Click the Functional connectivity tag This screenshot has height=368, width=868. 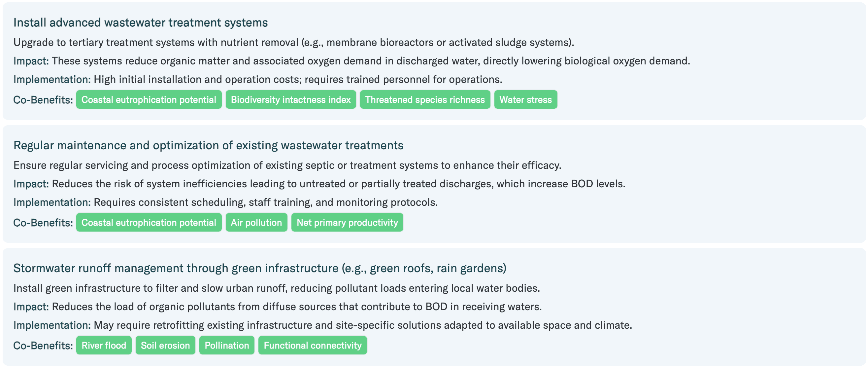tap(312, 345)
